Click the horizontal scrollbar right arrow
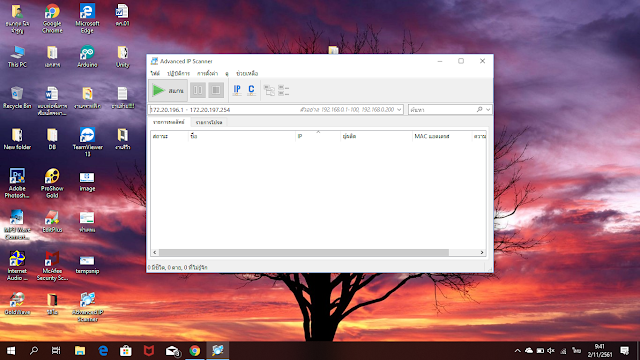 (482, 253)
